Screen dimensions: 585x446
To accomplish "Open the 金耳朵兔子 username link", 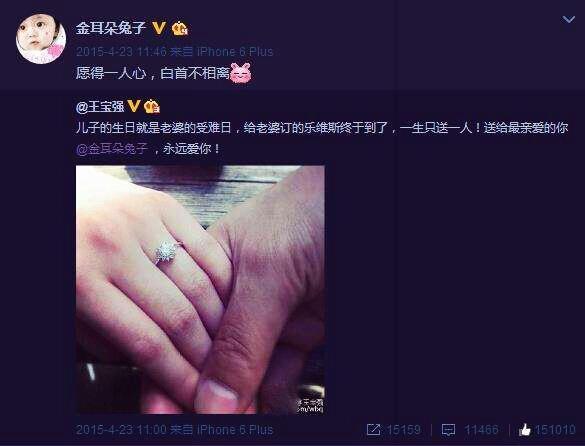I will tap(111, 28).
